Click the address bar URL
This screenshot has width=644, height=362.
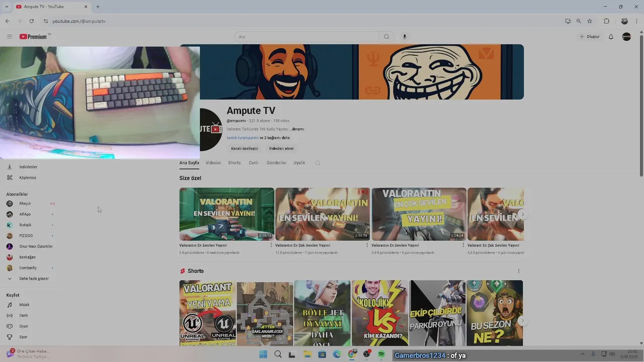[79, 21]
